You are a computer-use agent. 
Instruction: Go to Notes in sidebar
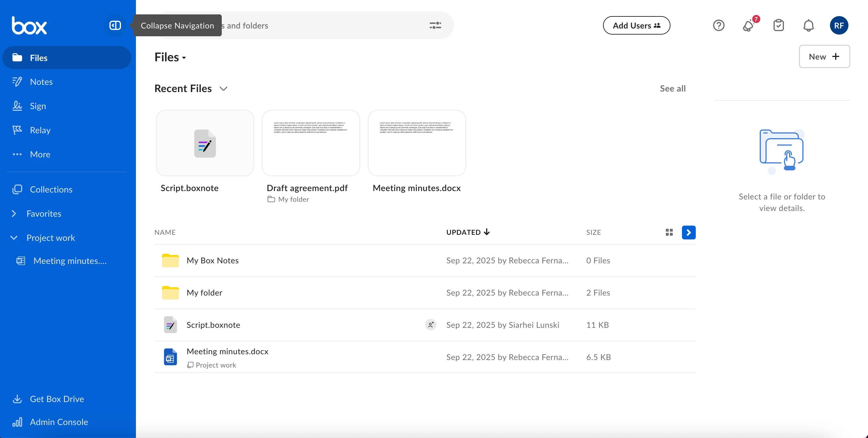(41, 82)
